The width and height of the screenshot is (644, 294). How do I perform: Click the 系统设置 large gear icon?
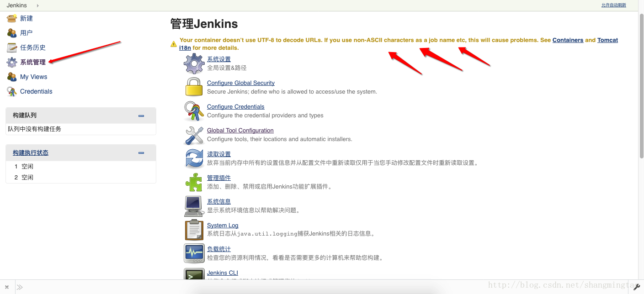click(x=194, y=63)
